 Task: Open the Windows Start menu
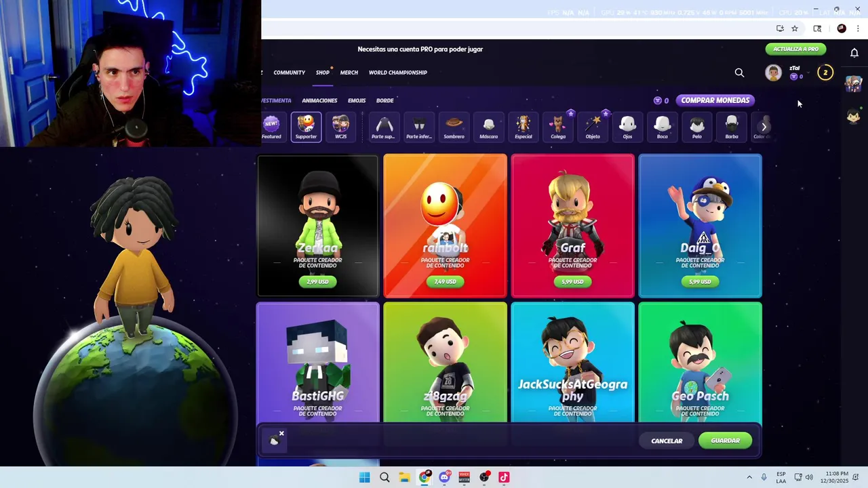tap(364, 477)
